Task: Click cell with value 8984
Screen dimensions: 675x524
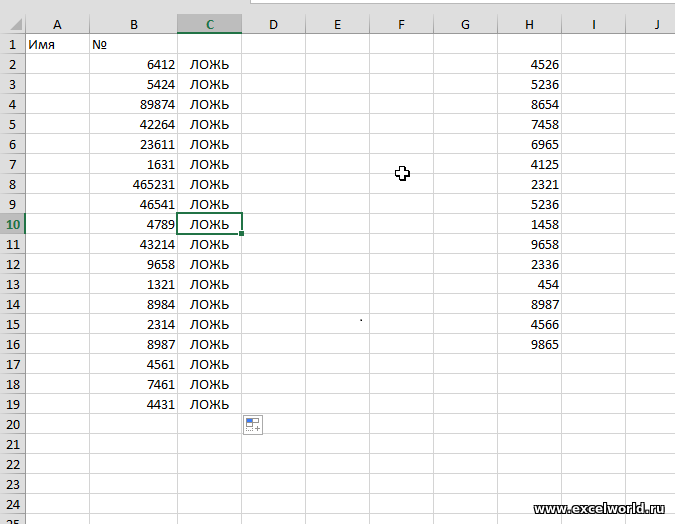Action: [133, 304]
